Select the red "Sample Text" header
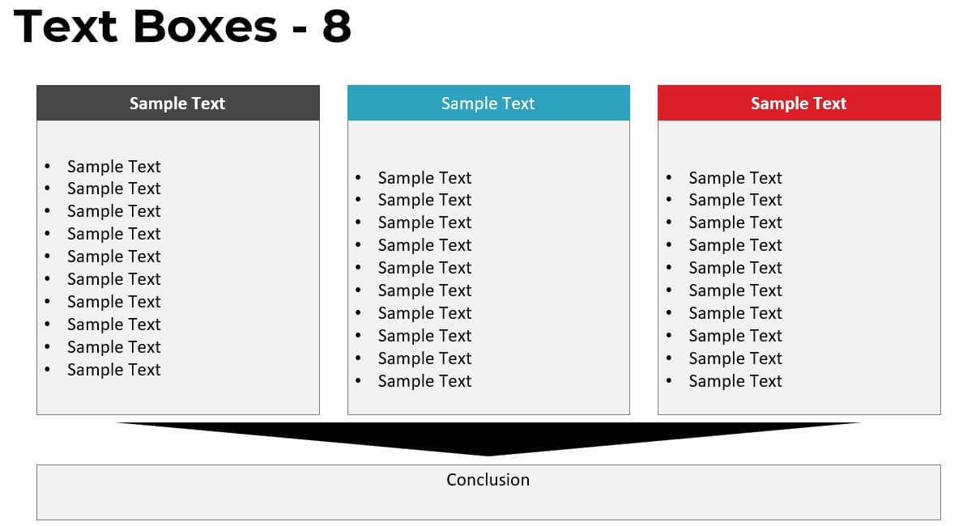 799,103
